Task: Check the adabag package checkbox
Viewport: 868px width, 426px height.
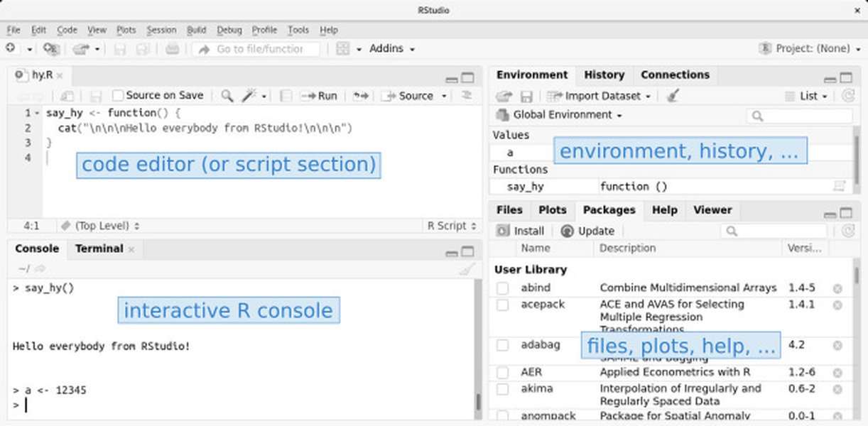Action: [x=503, y=345]
